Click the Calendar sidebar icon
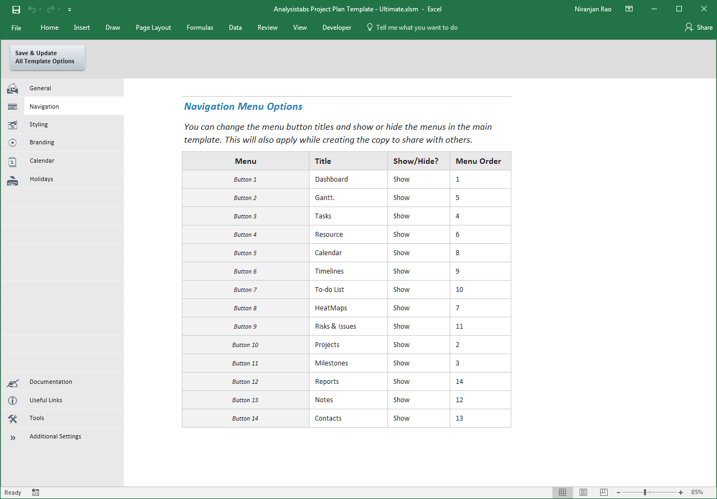The height and width of the screenshot is (499, 717). click(x=12, y=161)
